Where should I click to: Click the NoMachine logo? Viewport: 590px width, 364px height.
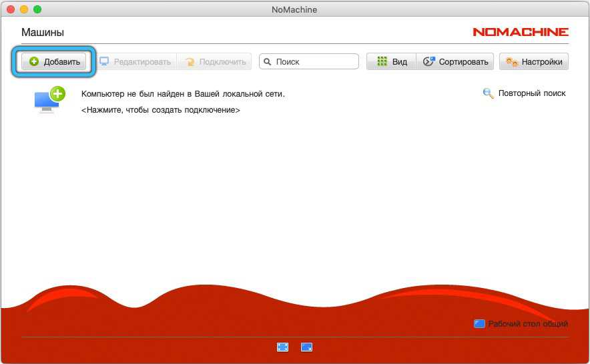[521, 32]
